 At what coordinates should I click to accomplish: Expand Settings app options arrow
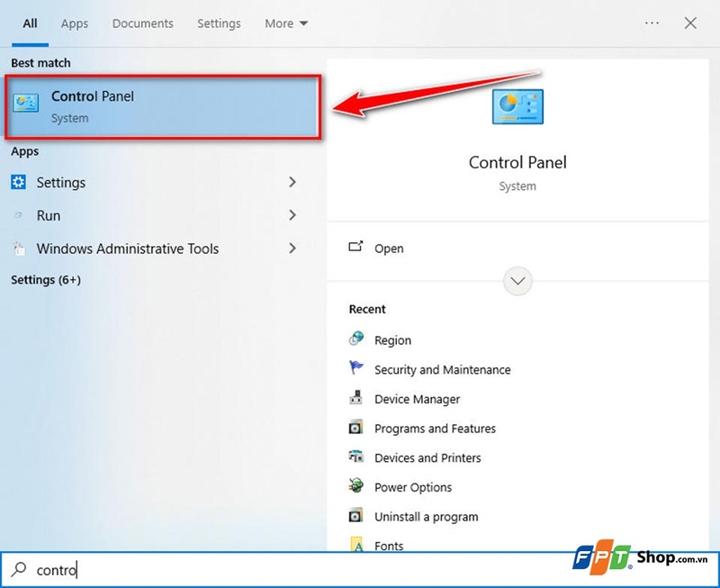tap(292, 183)
